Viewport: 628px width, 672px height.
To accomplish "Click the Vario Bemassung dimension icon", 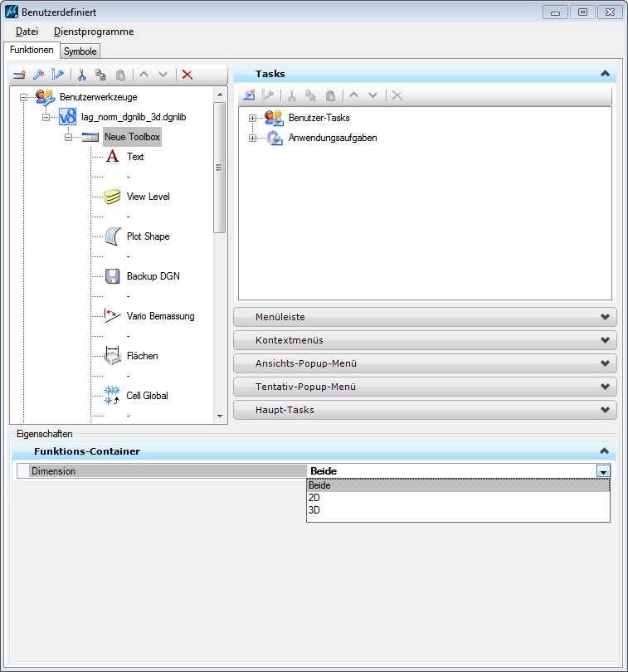I will pyautogui.click(x=112, y=316).
